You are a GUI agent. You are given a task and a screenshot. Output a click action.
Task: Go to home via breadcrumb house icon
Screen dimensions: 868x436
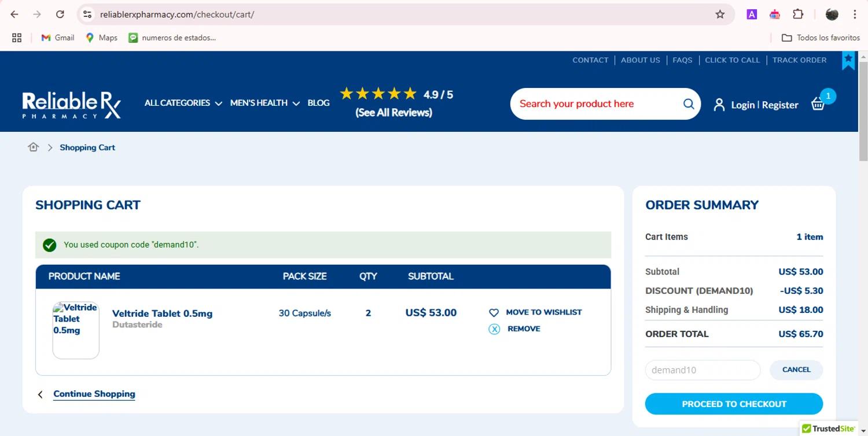click(x=33, y=147)
